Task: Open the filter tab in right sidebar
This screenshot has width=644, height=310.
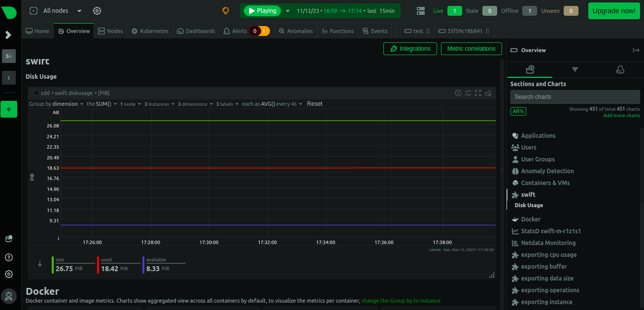Action: [575, 69]
